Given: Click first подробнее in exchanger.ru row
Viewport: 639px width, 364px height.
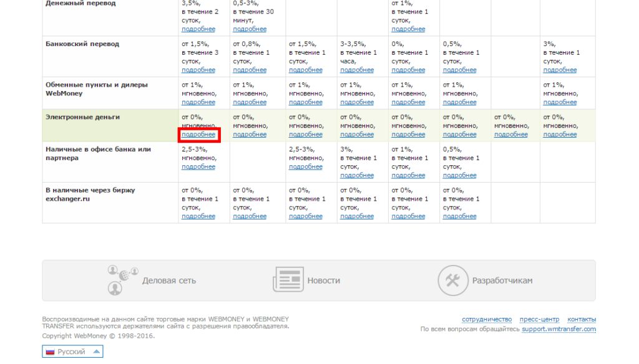Looking at the screenshot, I should coord(198,216).
